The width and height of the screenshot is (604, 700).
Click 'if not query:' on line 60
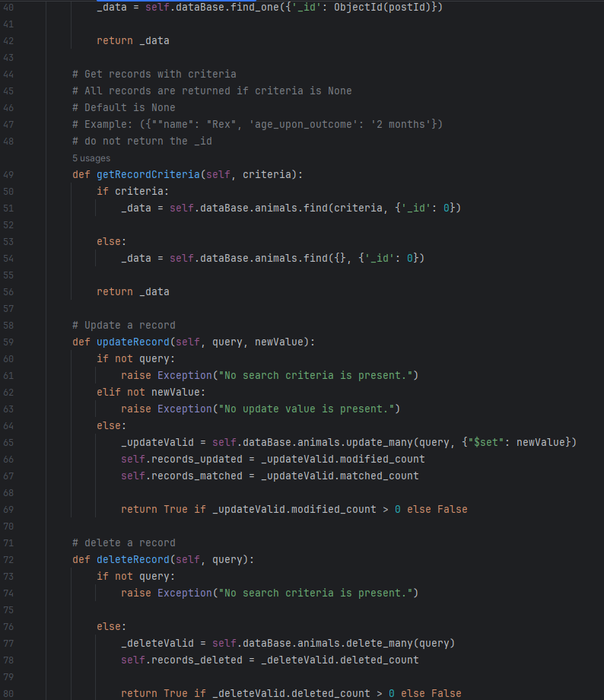click(136, 358)
